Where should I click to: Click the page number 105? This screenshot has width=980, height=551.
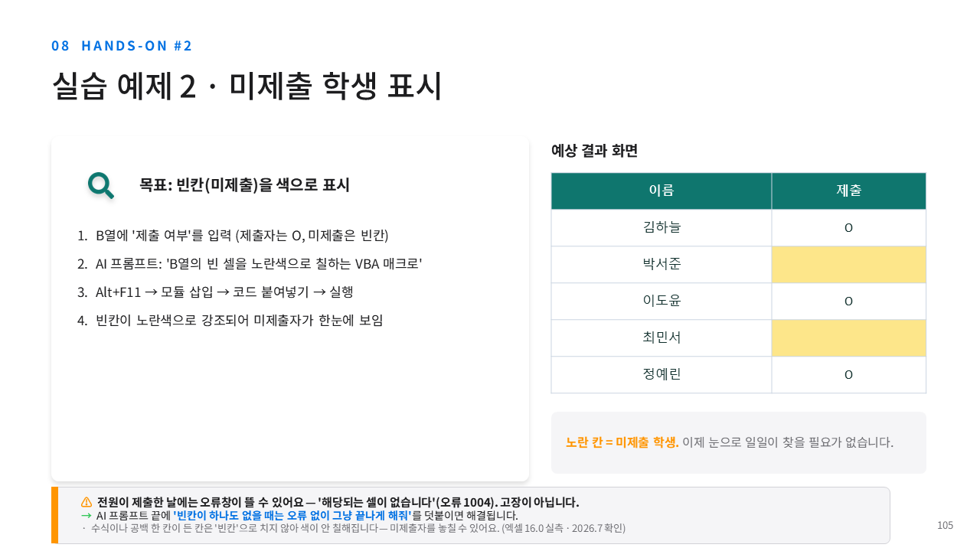[945, 525]
